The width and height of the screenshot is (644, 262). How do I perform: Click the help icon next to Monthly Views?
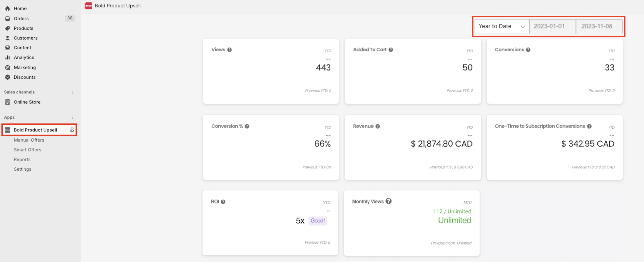click(388, 201)
